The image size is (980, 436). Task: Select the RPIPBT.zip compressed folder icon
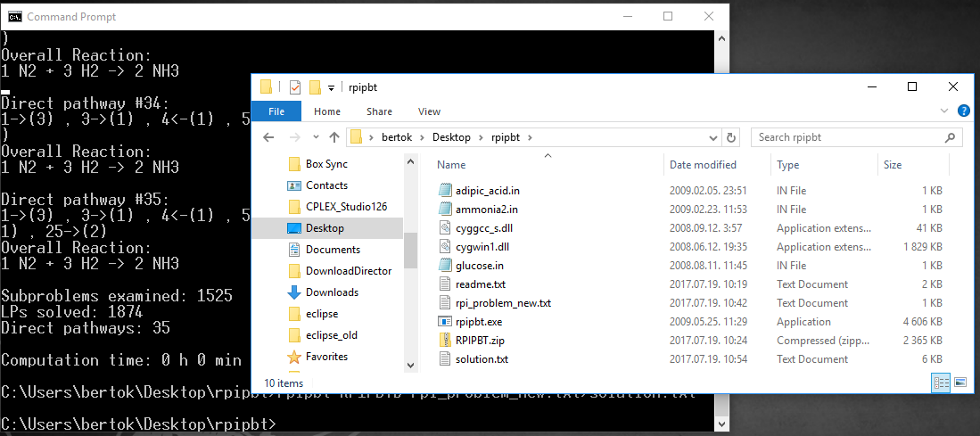click(448, 341)
